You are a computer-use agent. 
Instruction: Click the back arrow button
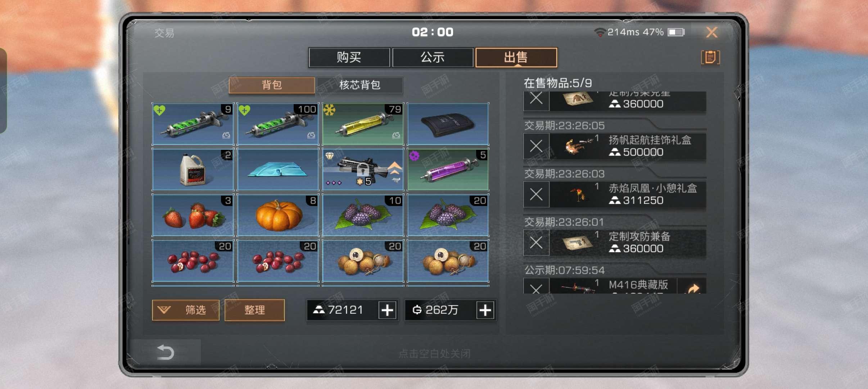coord(166,352)
